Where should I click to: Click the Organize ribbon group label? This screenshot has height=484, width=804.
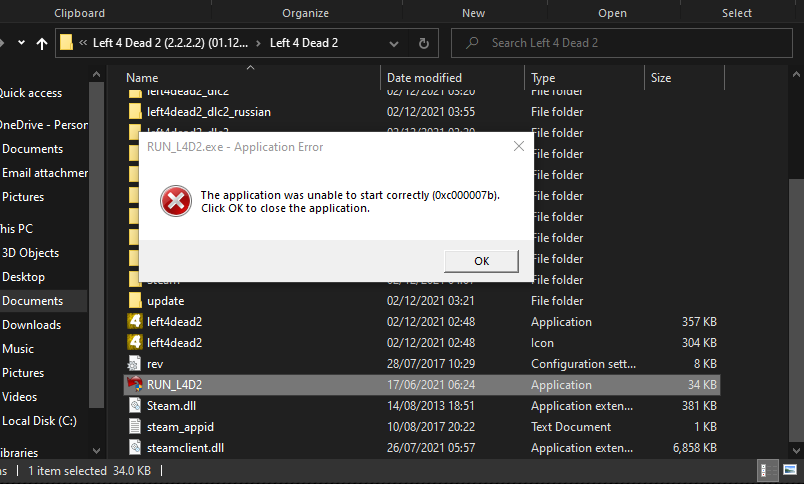click(306, 13)
